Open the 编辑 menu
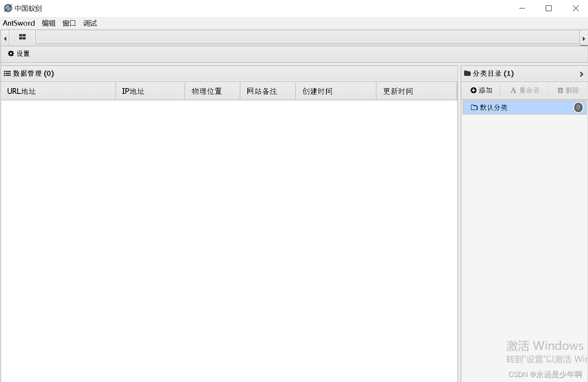The width and height of the screenshot is (588, 382). click(49, 23)
